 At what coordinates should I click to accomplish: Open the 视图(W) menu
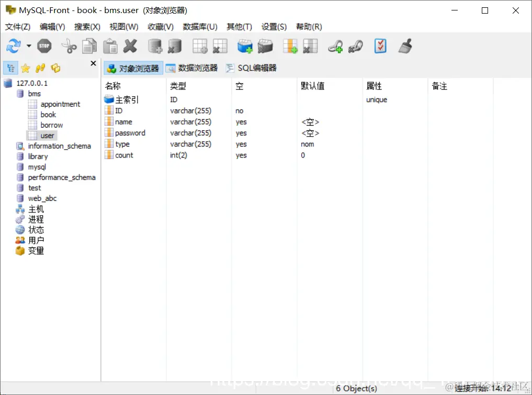(x=124, y=27)
